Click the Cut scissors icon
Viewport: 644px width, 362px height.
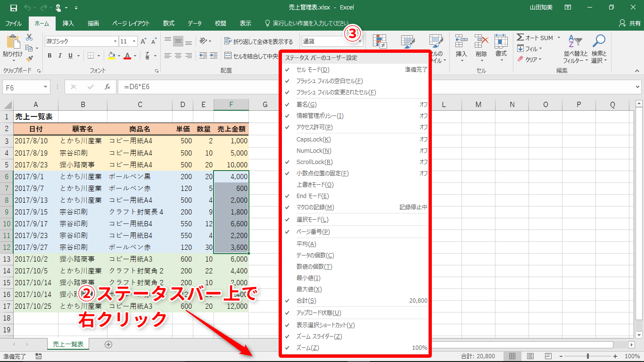29,37
